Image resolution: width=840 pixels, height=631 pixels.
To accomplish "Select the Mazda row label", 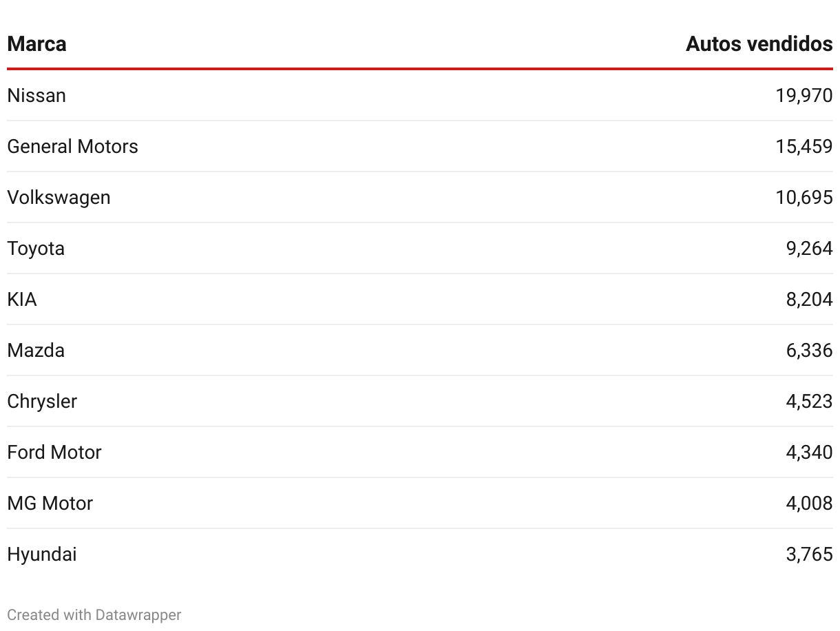I will point(36,351).
